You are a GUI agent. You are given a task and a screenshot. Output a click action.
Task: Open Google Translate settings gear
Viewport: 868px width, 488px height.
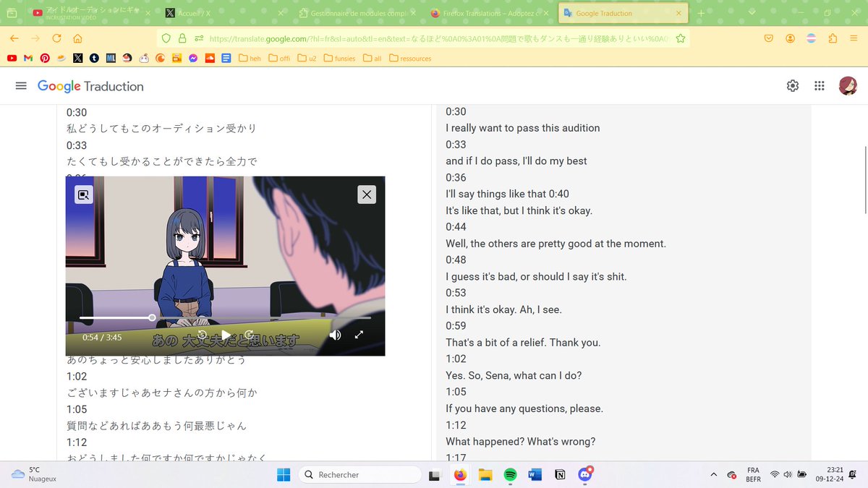[x=793, y=85]
